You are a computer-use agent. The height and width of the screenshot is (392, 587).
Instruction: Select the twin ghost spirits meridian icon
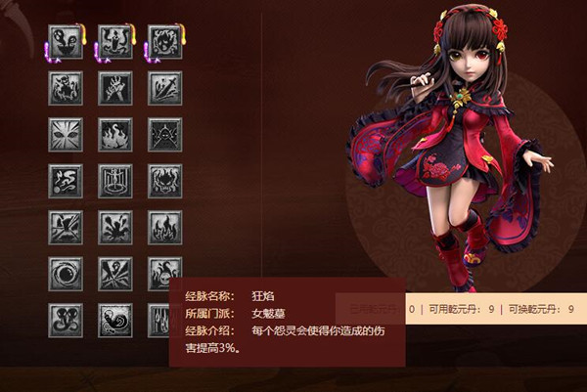pyautogui.click(x=66, y=42)
